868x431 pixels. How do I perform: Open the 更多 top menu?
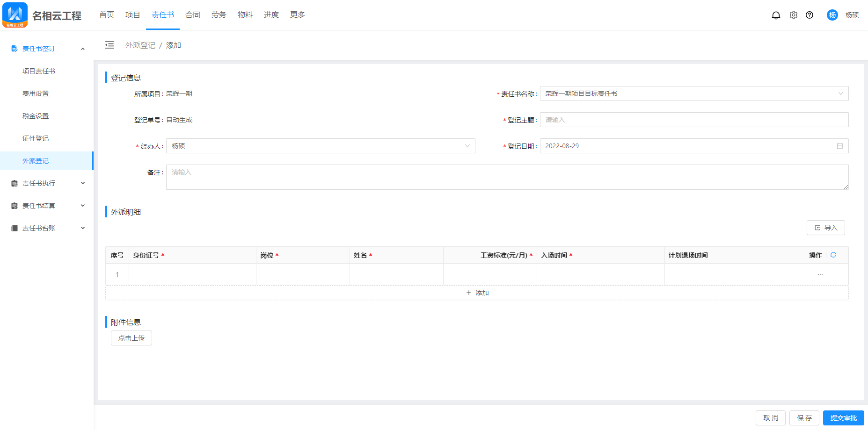pyautogui.click(x=298, y=15)
